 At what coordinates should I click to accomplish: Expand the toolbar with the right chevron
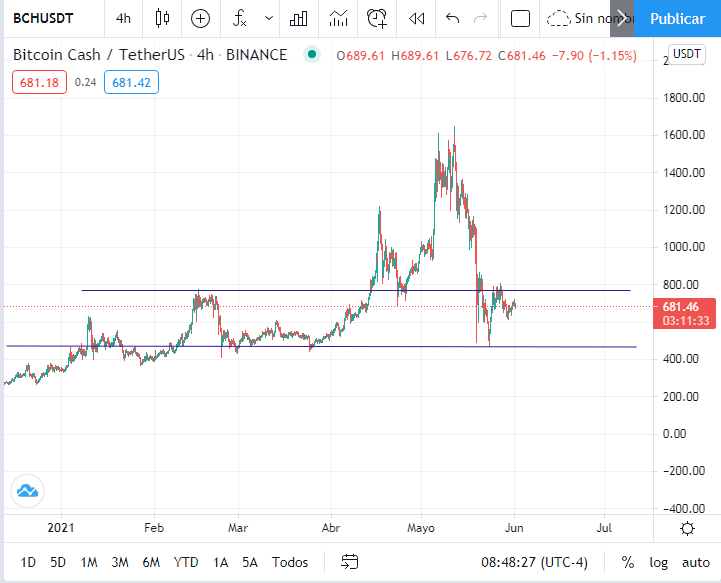[622, 18]
